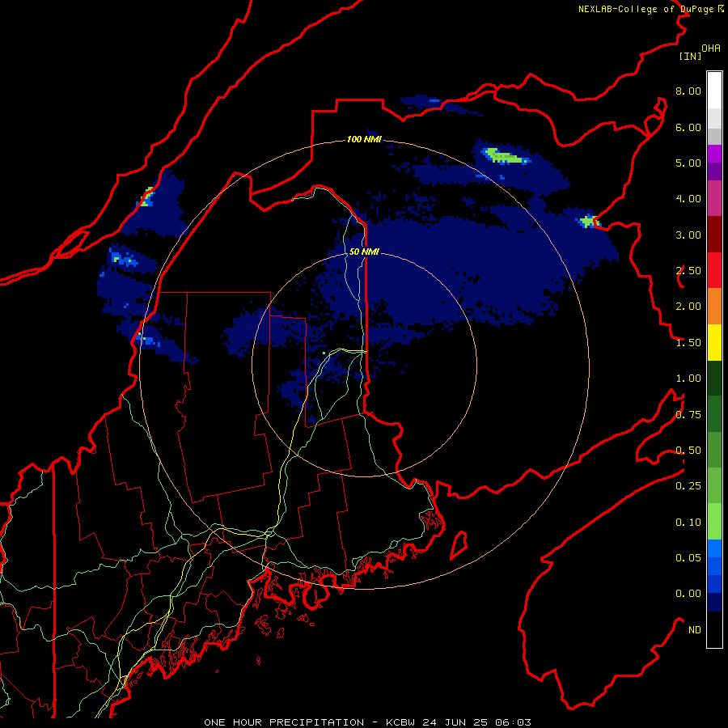Screen dimensions: 728x728
Task: Click the 100 NMI range ring label
Action: 364,139
